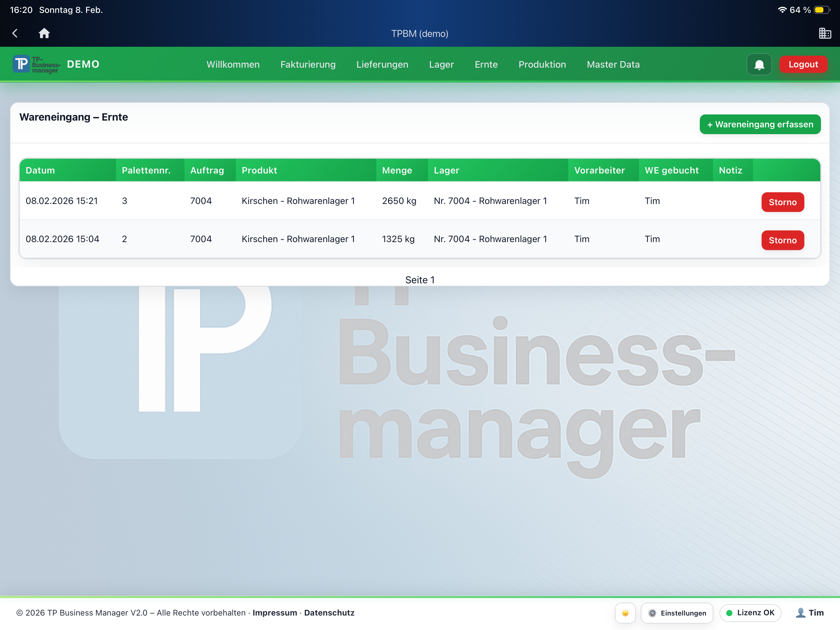Open the Lieferungen menu
840x630 pixels.
[x=382, y=65]
